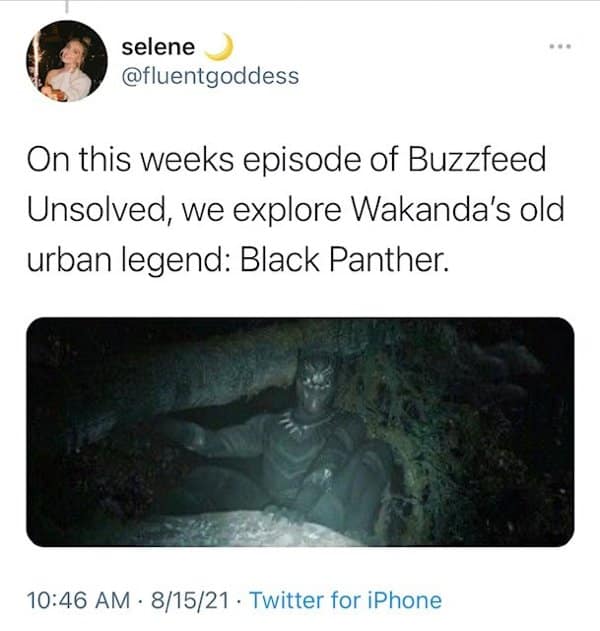Select the word Buzzfeed in the tweet
This screenshot has width=600, height=631.
(x=477, y=159)
